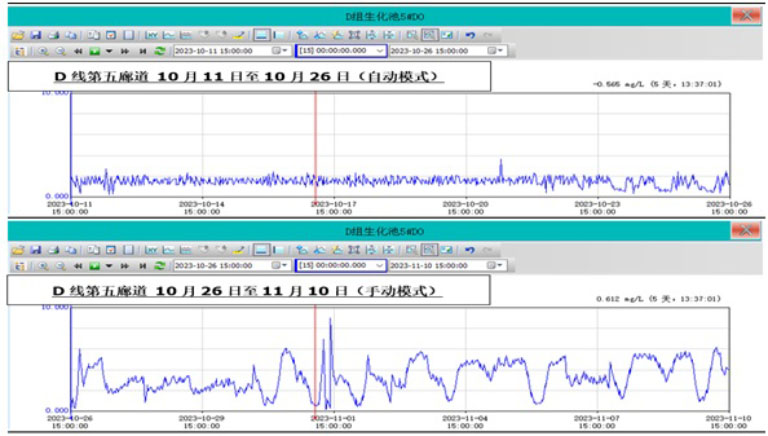Screen dimensions: 768x436
Task: Click the 2023-10-14 15:00:00 axis label
Action: pos(202,208)
